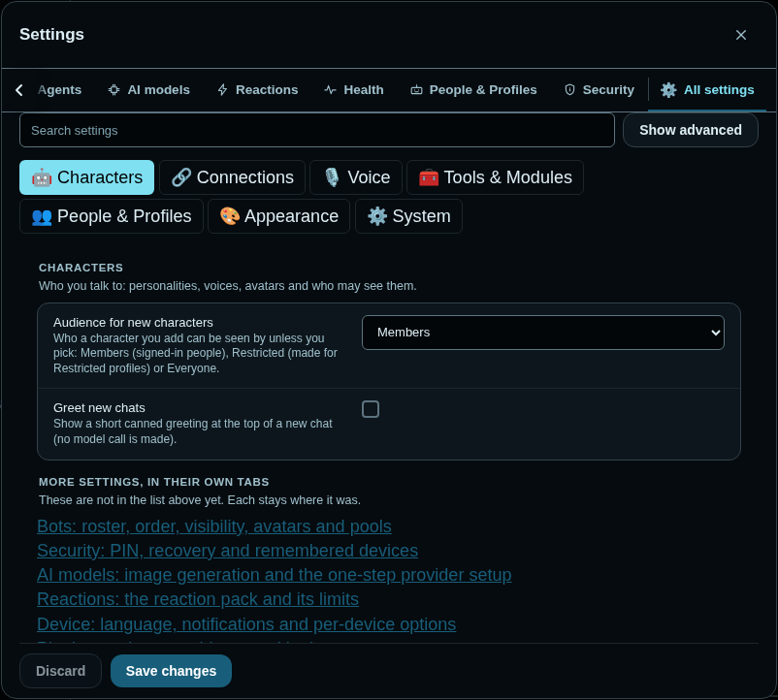Click the toolbox icon on Tools & Modules
This screenshot has height=700, width=778.
tap(429, 177)
